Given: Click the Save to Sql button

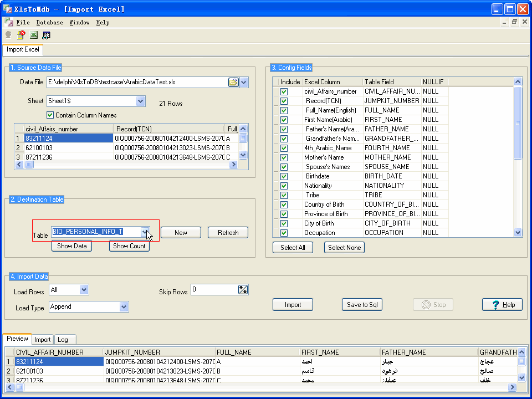Looking at the screenshot, I should tap(362, 305).
